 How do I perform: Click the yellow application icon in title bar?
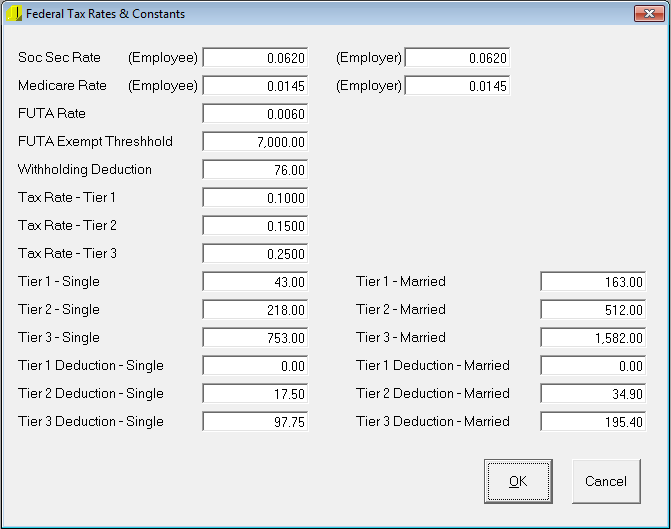[14, 14]
